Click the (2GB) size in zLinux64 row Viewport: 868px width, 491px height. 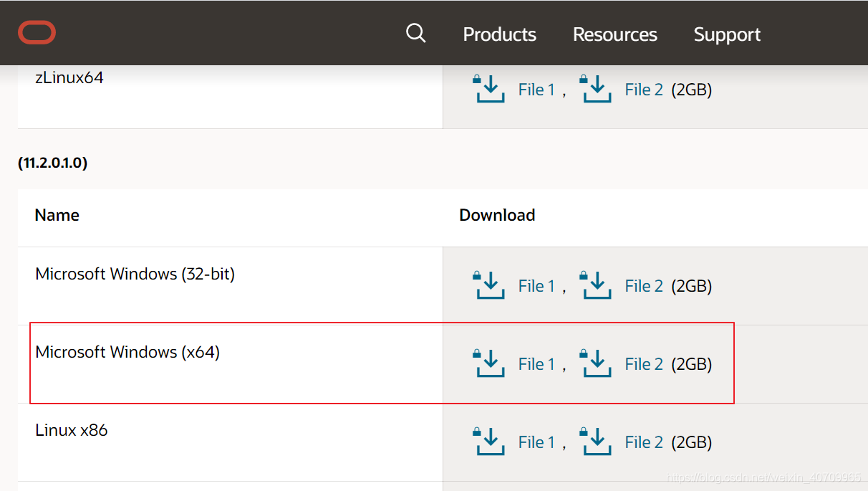click(691, 90)
